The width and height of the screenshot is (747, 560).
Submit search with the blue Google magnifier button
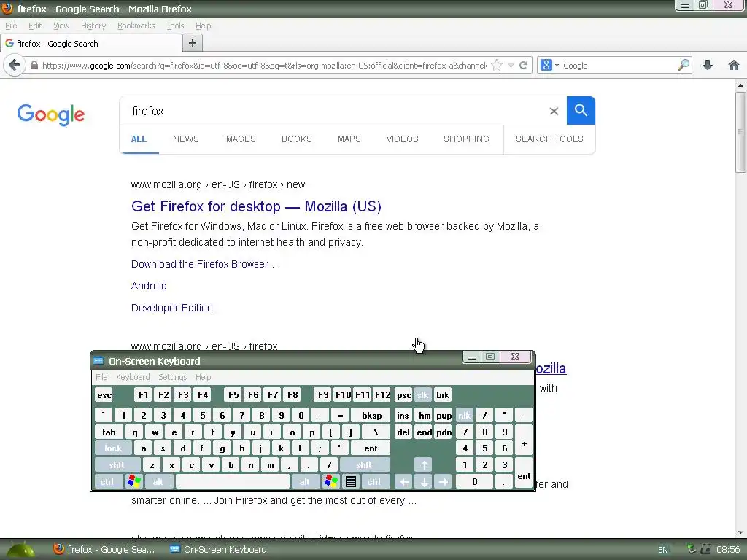tap(581, 111)
